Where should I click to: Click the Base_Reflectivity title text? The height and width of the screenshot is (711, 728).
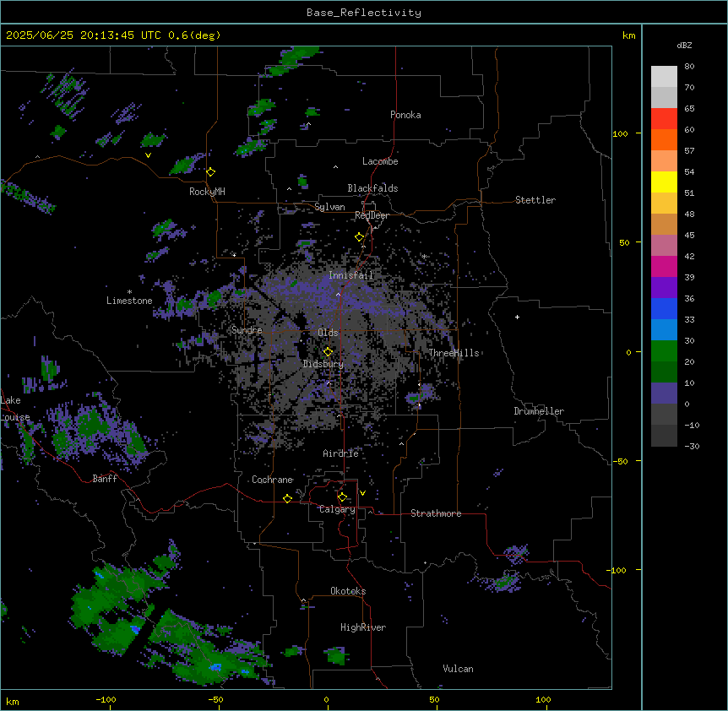364,13
